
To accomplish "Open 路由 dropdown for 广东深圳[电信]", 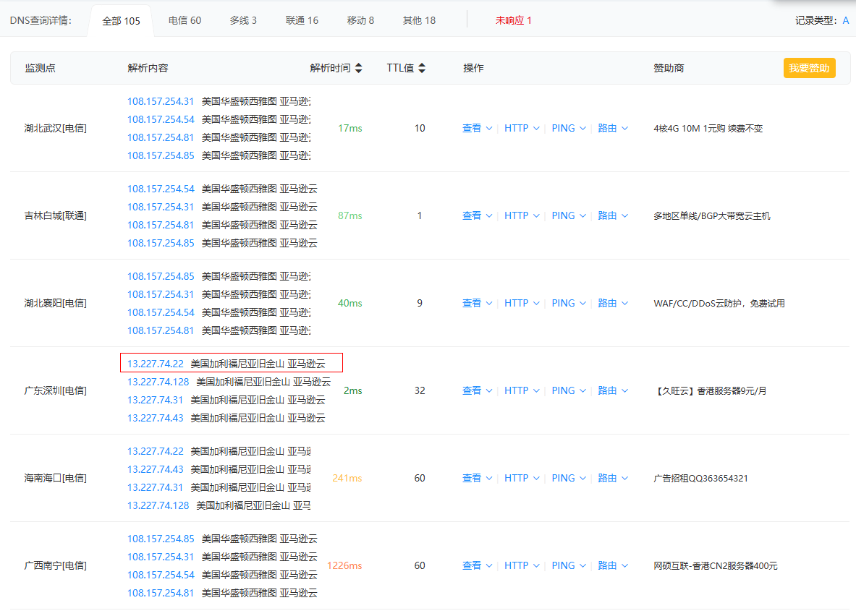I will pyautogui.click(x=613, y=390).
